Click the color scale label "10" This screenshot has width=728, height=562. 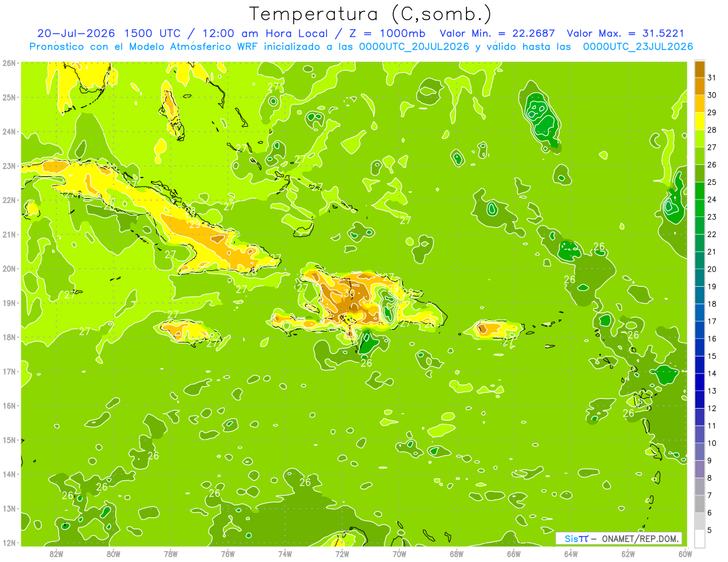point(712,443)
